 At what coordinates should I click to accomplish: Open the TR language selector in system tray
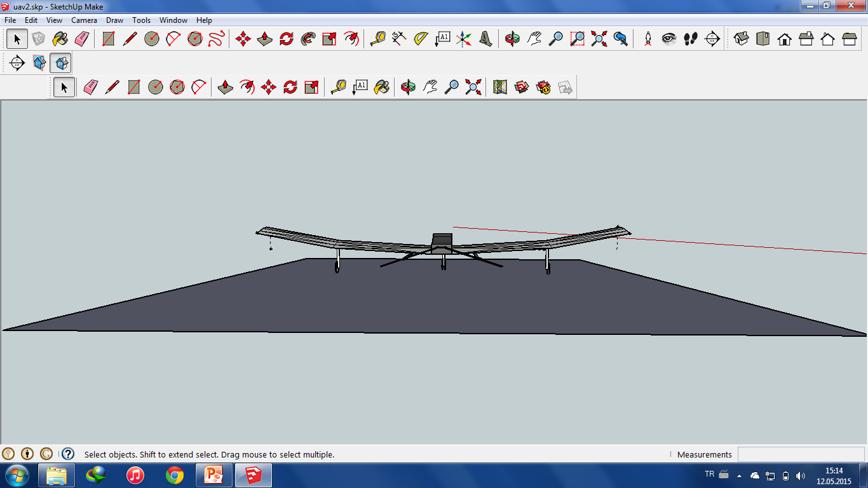pos(710,475)
